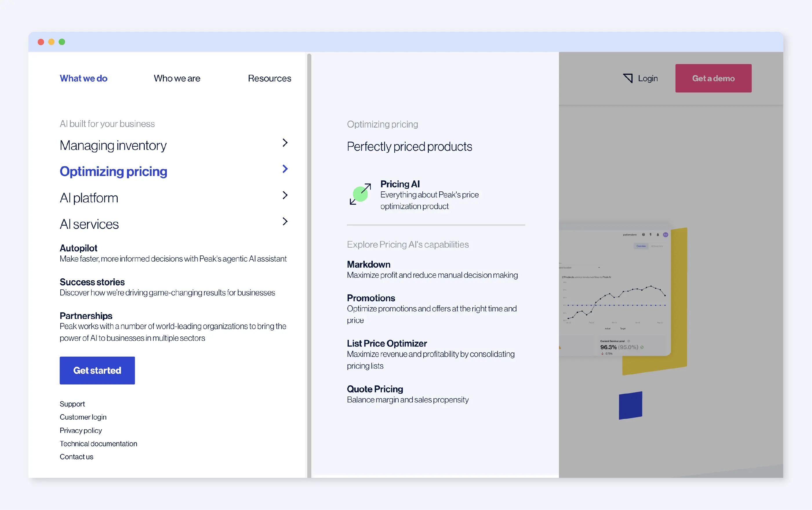Expand the AI services section
This screenshot has height=510, width=812.
285,221
